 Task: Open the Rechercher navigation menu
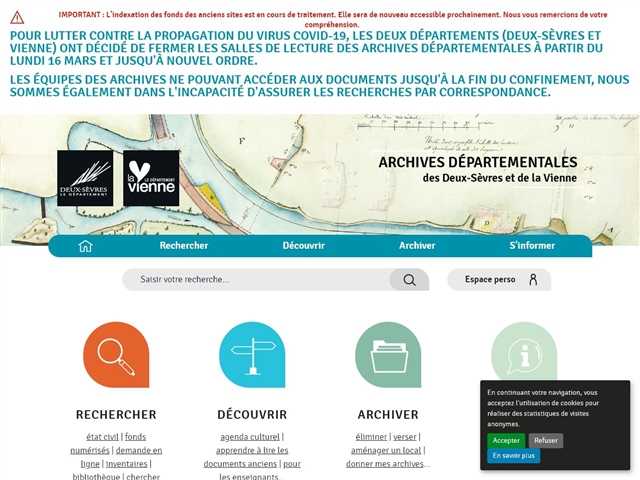coord(184,245)
